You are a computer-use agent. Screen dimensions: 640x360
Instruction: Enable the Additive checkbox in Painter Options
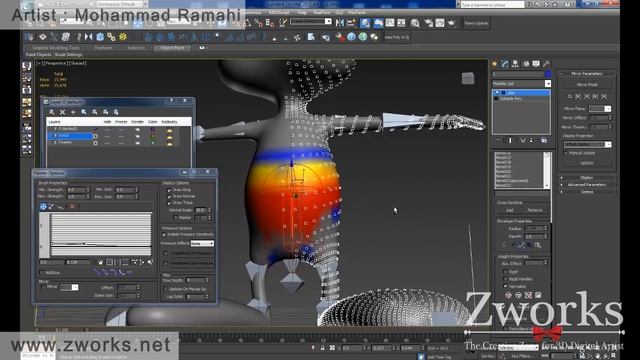click(x=42, y=272)
